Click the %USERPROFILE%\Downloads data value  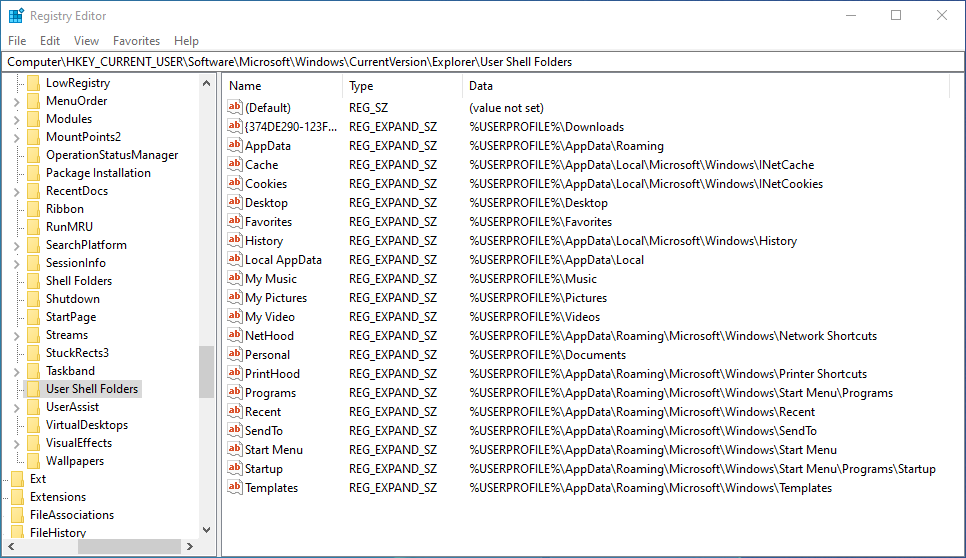pos(546,127)
